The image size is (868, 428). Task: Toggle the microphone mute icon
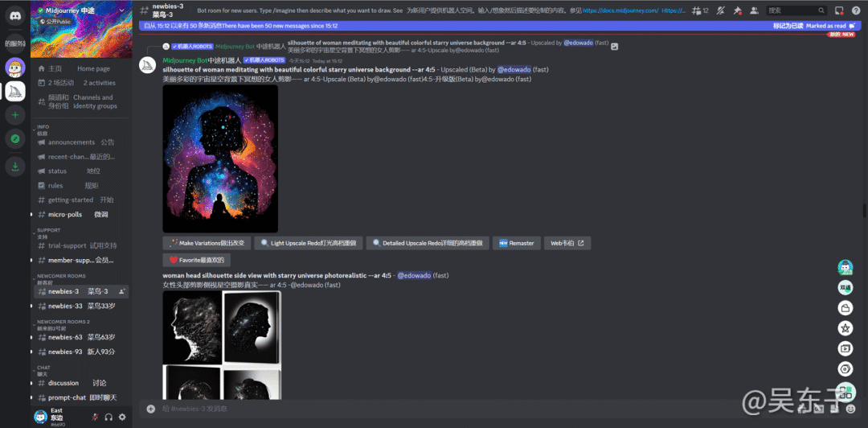click(x=95, y=417)
